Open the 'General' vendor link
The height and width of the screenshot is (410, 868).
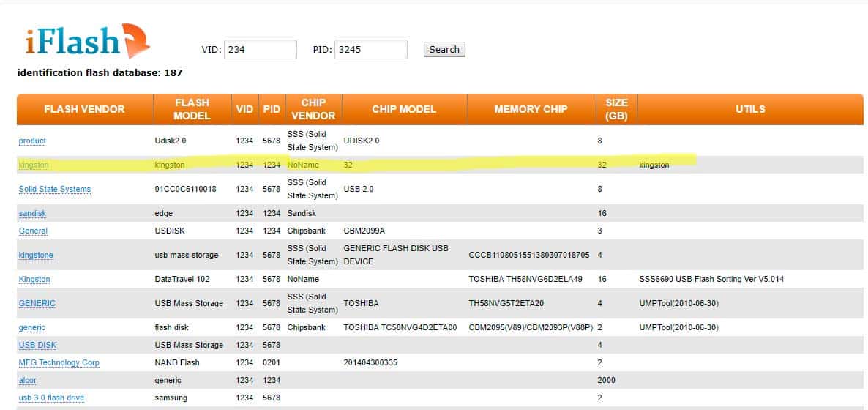33,231
